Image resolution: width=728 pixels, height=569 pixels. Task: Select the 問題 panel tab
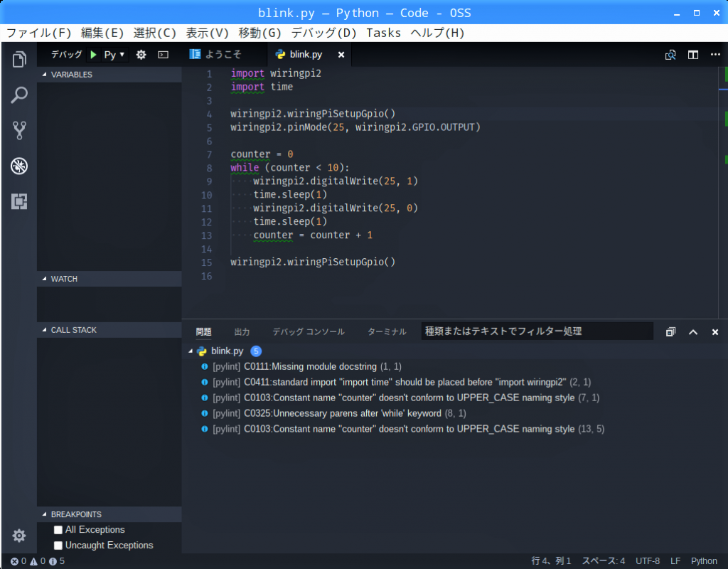[203, 331]
